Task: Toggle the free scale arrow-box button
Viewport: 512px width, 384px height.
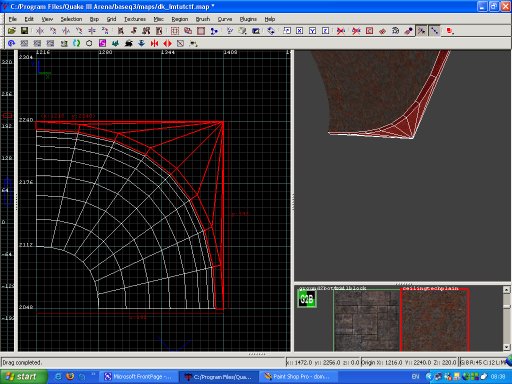Action: (x=287, y=31)
